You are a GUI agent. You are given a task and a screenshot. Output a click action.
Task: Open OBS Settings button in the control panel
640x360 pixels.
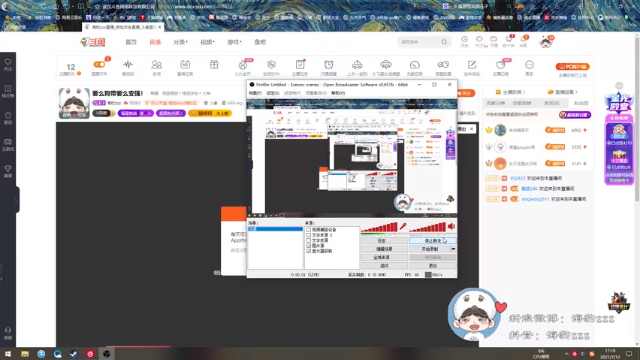384,241
